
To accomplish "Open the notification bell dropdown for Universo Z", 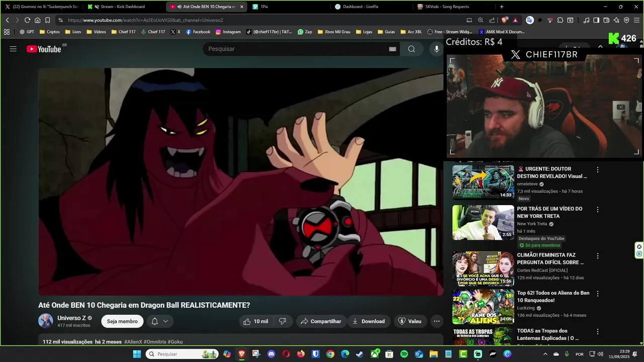I will (x=159, y=321).
